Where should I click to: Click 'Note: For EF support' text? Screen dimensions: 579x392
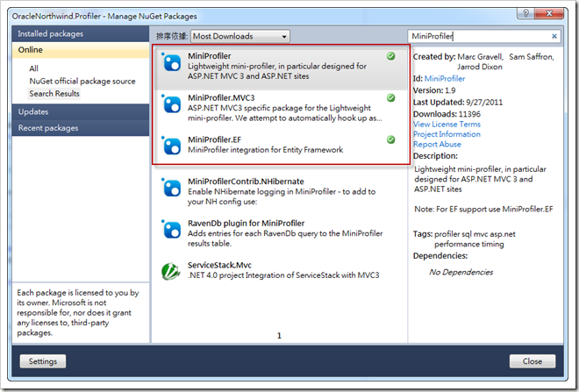click(483, 209)
